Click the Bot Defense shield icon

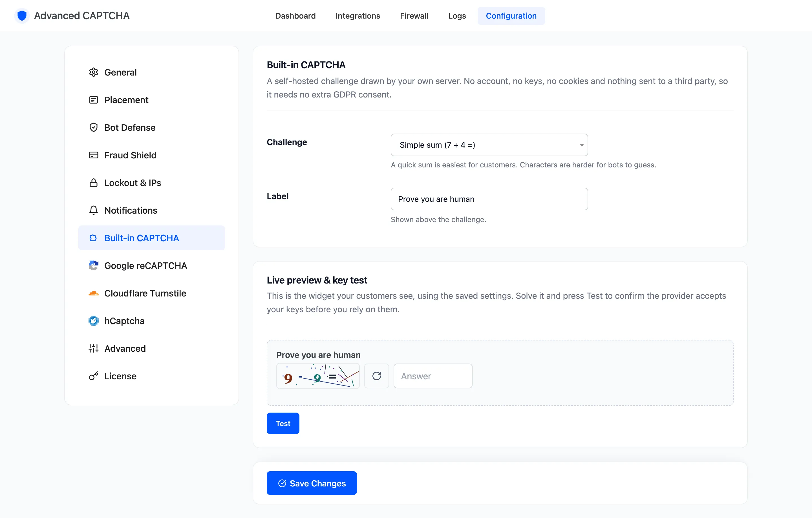point(93,127)
